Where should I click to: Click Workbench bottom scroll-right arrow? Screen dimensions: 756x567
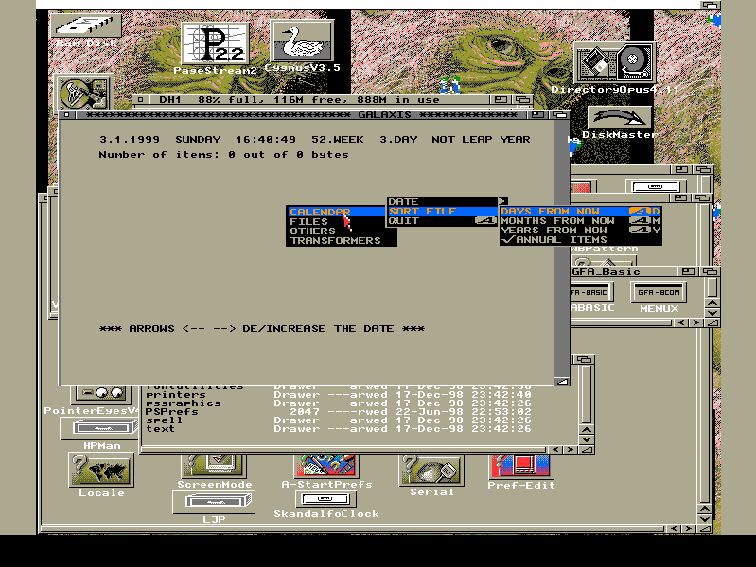coord(689,529)
